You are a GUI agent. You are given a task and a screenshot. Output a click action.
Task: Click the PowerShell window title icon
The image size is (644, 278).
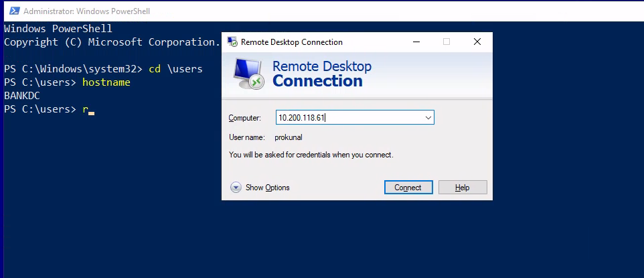point(15,11)
